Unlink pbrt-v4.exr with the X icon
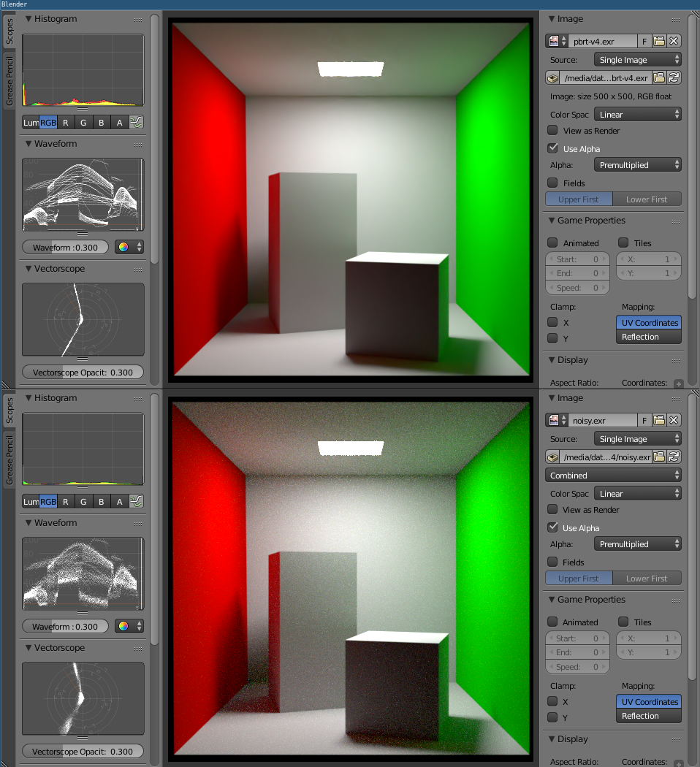Image resolution: width=700 pixels, height=767 pixels. tap(674, 41)
